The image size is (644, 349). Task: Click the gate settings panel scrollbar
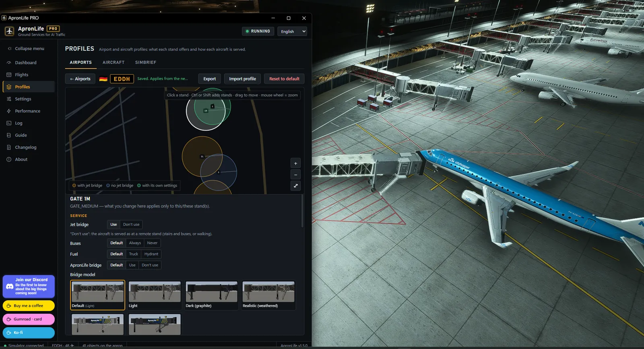coord(302,212)
